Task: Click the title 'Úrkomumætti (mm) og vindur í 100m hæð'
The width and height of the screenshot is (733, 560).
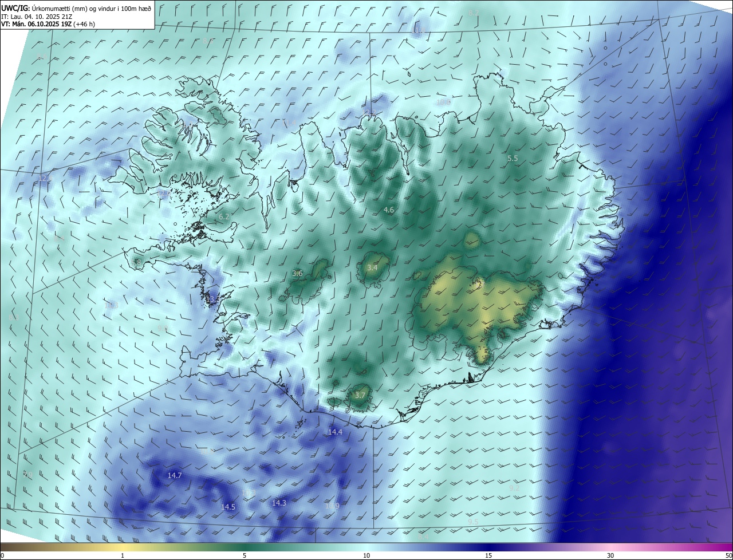Action: (x=92, y=8)
